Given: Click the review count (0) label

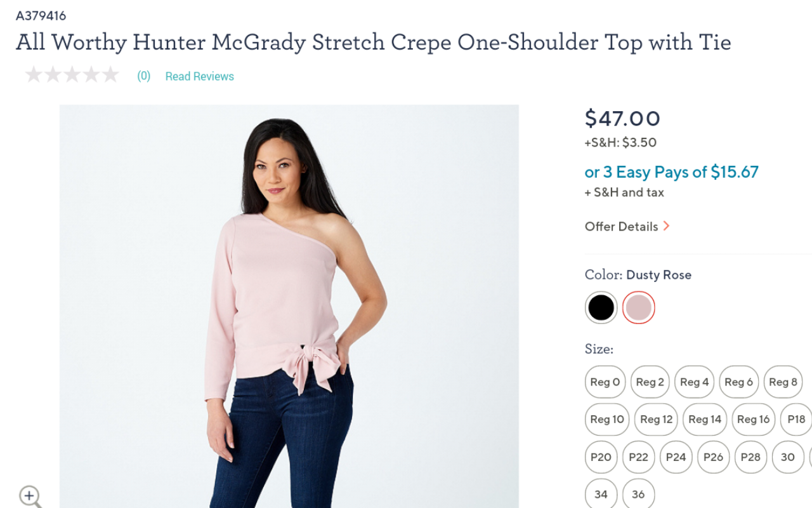Looking at the screenshot, I should (x=143, y=76).
